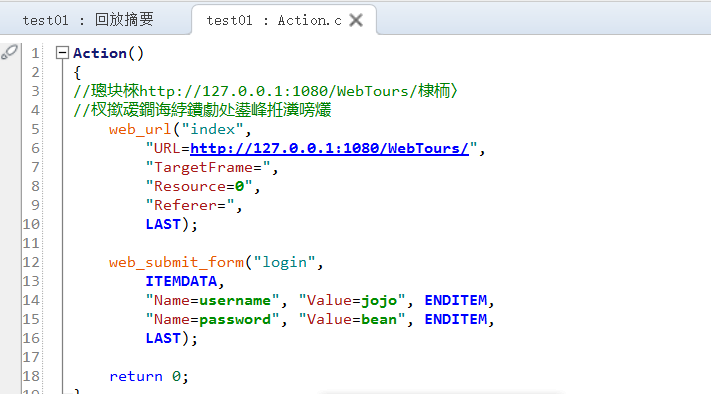Click "Resource=0" on line 8

pyautogui.click(x=199, y=186)
